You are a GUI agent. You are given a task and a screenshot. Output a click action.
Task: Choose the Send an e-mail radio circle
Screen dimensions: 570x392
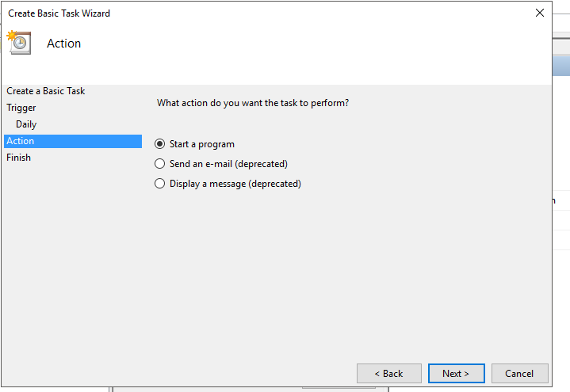coord(159,163)
